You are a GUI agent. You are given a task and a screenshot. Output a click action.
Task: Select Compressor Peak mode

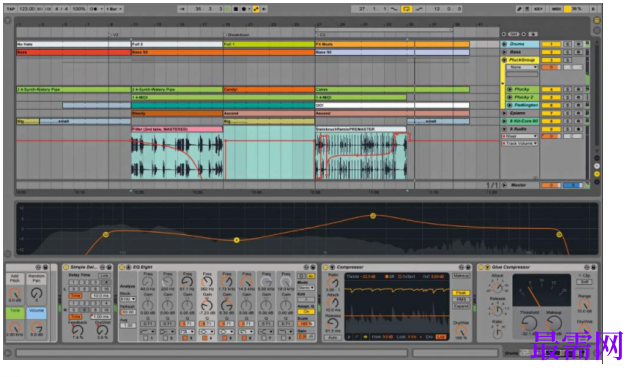[x=461, y=293]
